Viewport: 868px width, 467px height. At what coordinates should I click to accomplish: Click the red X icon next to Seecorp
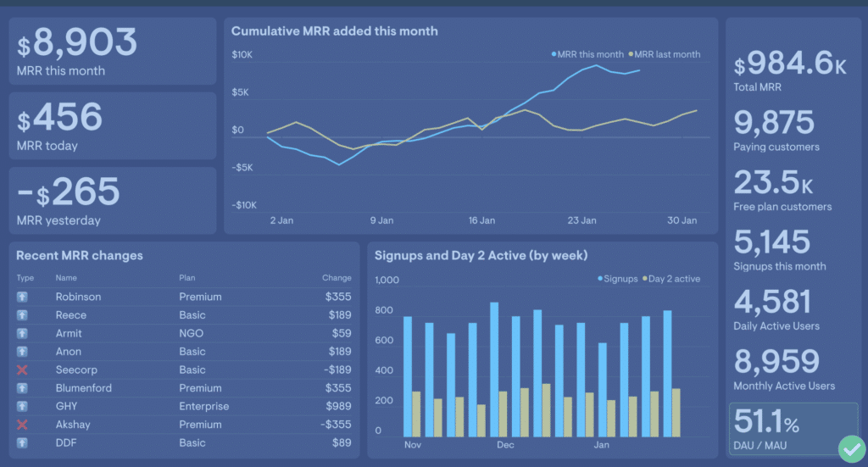22,370
